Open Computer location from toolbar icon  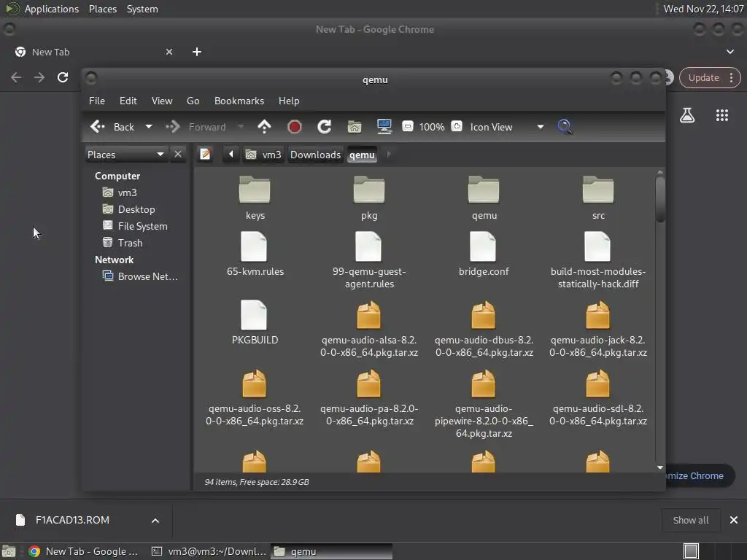[x=384, y=127]
